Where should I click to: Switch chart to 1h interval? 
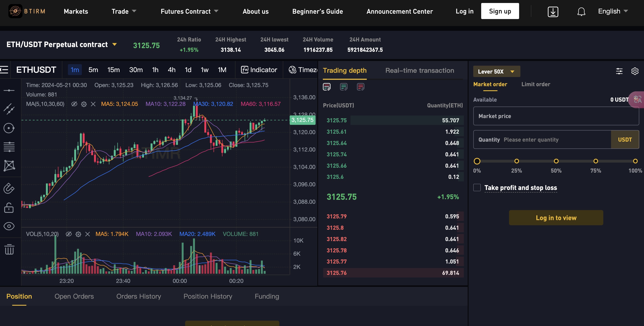pos(155,70)
